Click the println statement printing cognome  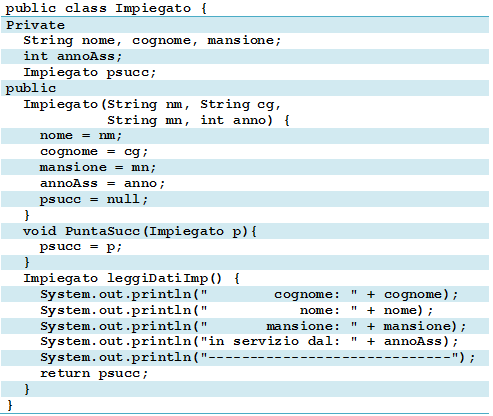249,294
